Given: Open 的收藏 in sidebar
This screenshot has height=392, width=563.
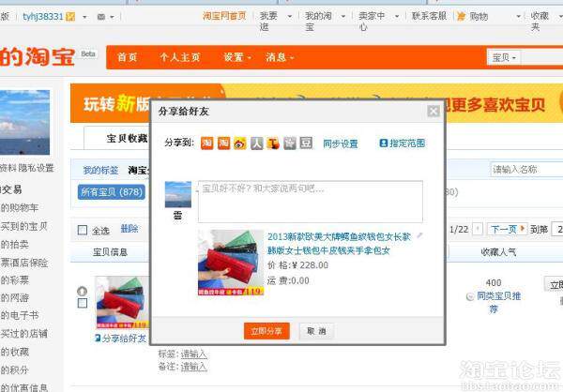Looking at the screenshot, I should coord(14,352).
